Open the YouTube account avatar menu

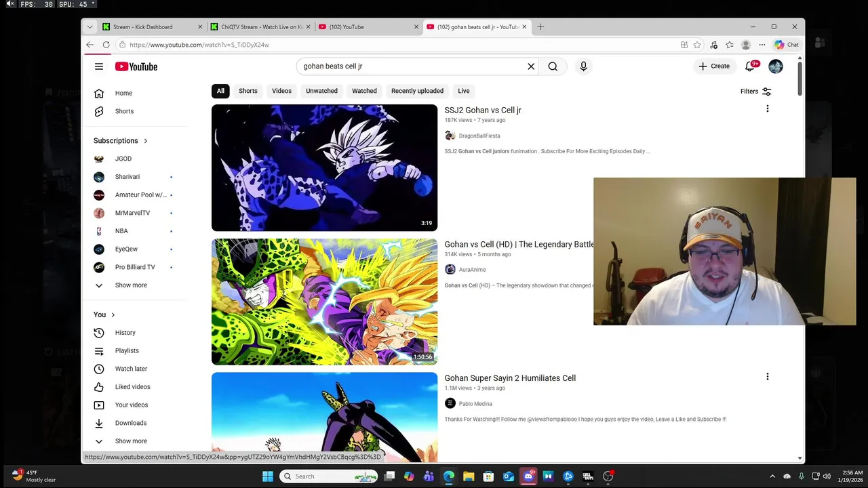776,66
